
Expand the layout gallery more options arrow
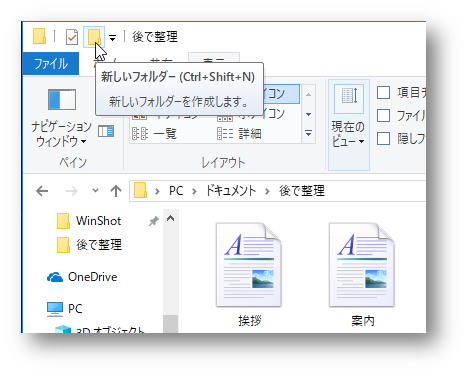[x=308, y=133]
